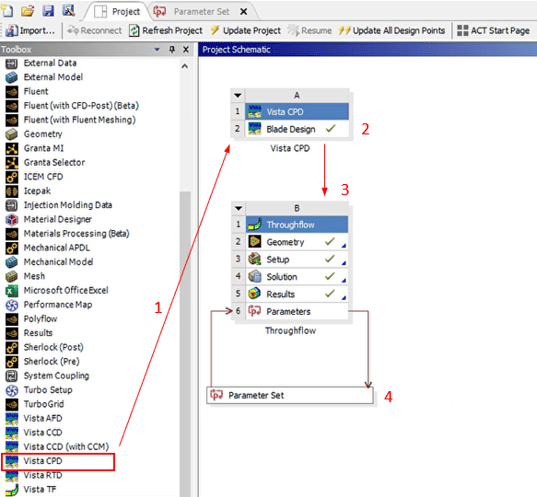The width and height of the screenshot is (537, 497).
Task: Click the Toolbox scroll up arrow
Action: [x=185, y=66]
